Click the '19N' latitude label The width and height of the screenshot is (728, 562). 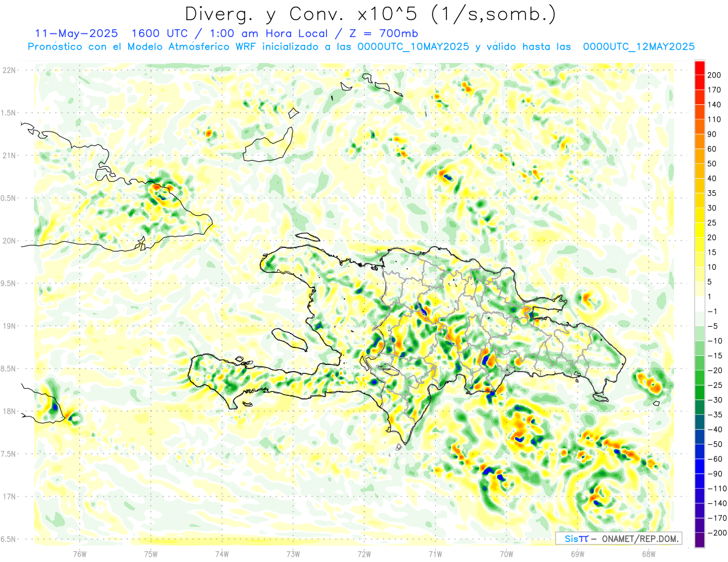(x=10, y=326)
